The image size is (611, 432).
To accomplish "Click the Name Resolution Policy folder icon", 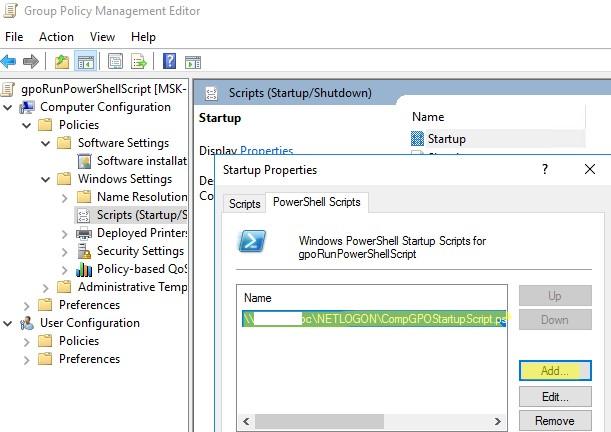I will [x=84, y=197].
